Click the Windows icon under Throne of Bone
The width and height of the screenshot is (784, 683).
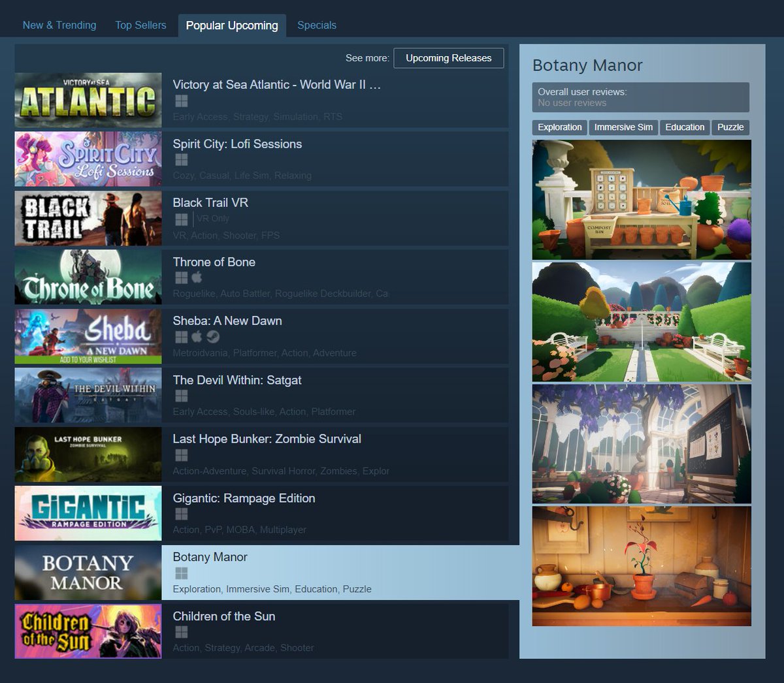point(182,278)
